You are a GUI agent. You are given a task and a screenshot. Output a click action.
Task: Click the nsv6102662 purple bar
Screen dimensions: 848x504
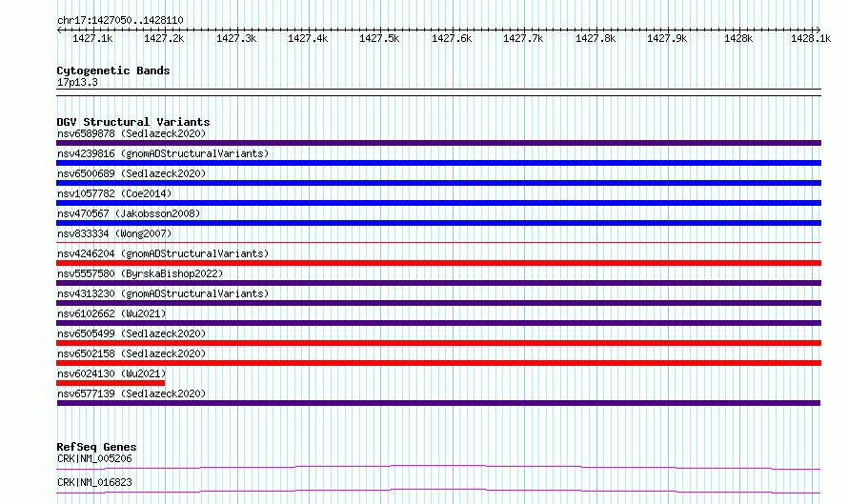438,323
